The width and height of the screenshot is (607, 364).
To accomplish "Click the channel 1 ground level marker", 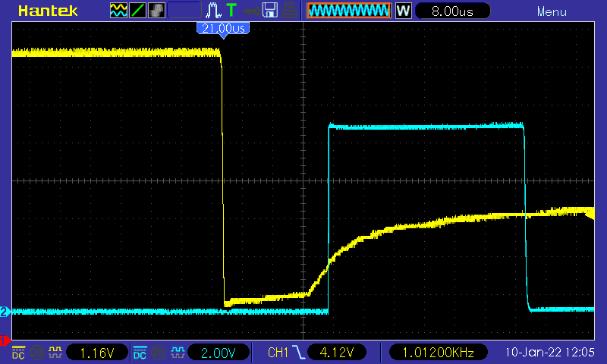I will coord(5,340).
